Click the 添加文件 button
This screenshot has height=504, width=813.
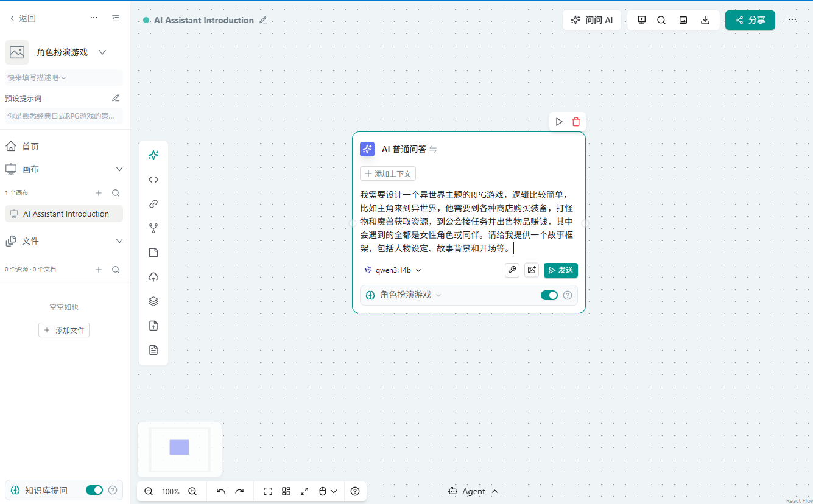click(64, 330)
